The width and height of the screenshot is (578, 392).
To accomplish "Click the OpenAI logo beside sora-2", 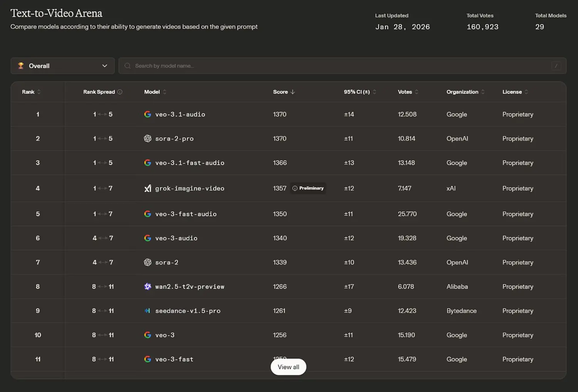I will pos(148,262).
